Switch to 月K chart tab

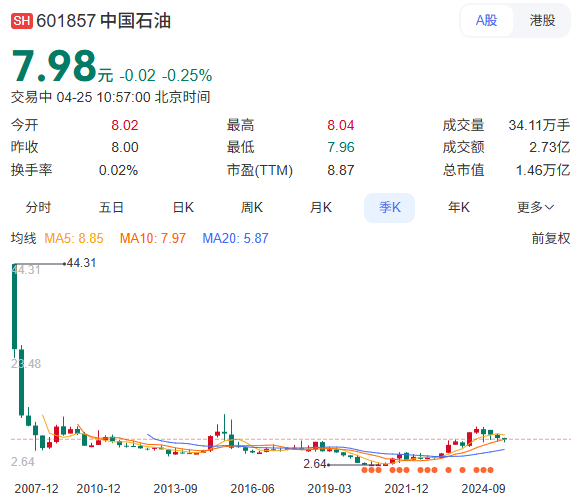(321, 207)
